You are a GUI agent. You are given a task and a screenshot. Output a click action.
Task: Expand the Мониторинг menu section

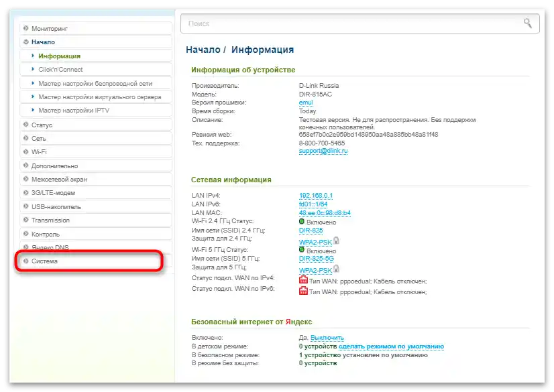point(96,28)
